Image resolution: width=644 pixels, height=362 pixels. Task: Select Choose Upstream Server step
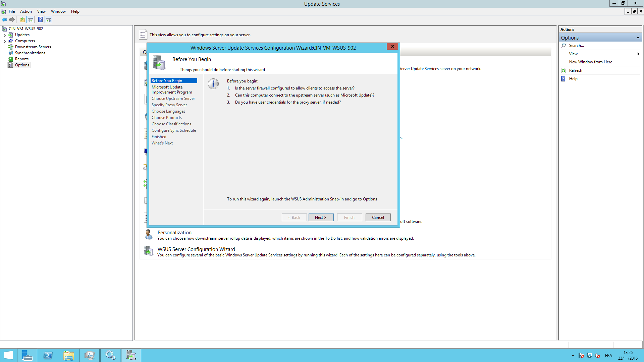[x=173, y=99]
